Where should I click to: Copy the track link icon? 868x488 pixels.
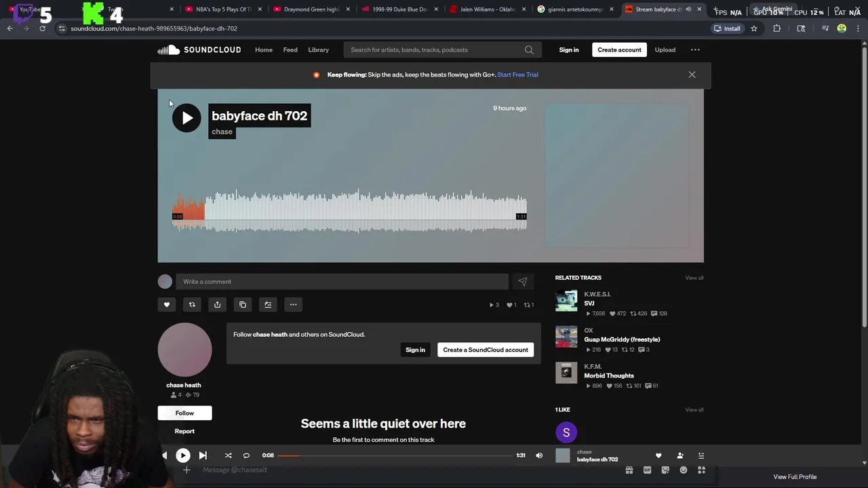[x=243, y=304]
